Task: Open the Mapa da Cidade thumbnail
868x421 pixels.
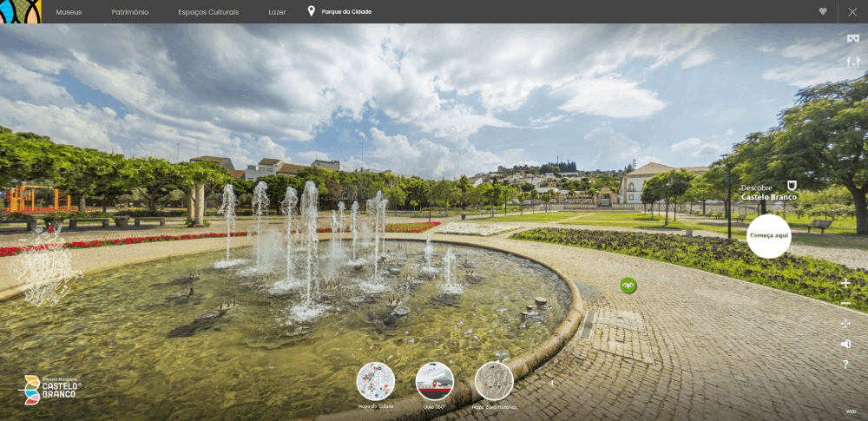Action: pos(376,381)
